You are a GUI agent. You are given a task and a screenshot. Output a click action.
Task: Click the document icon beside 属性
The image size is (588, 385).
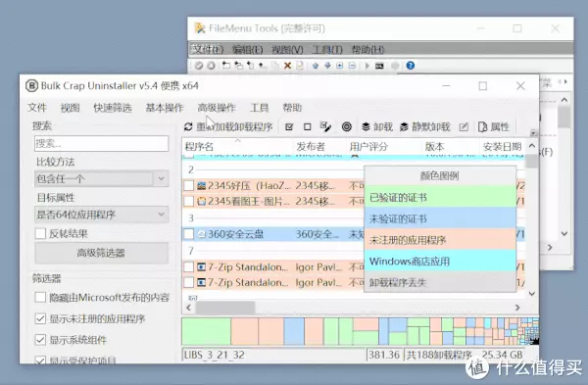click(x=482, y=127)
